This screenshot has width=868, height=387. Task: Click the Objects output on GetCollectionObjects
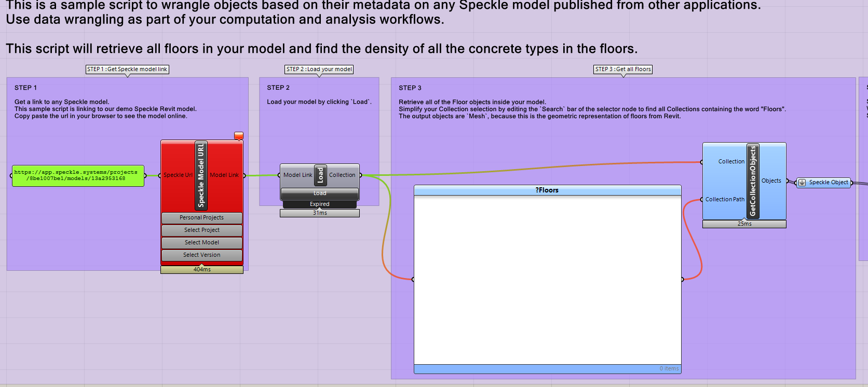771,181
